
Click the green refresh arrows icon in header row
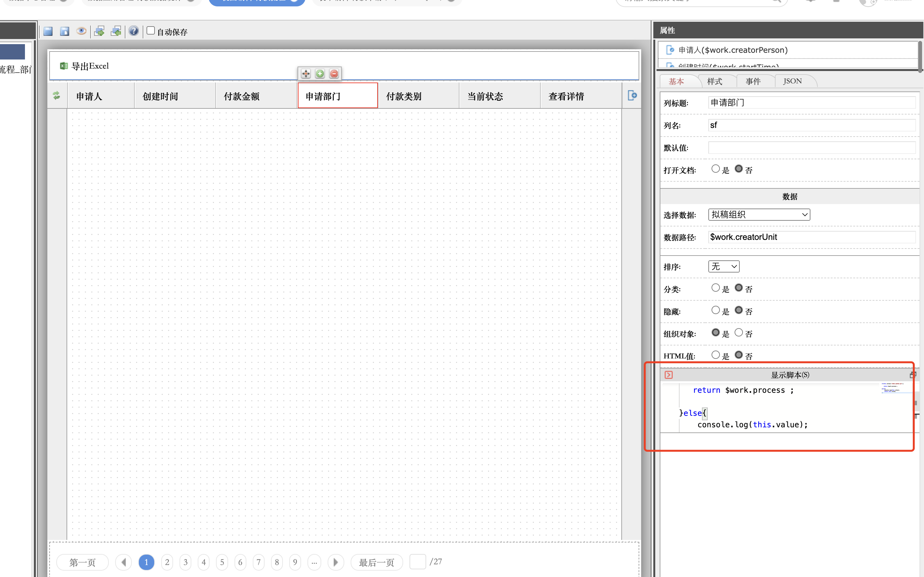pyautogui.click(x=57, y=95)
